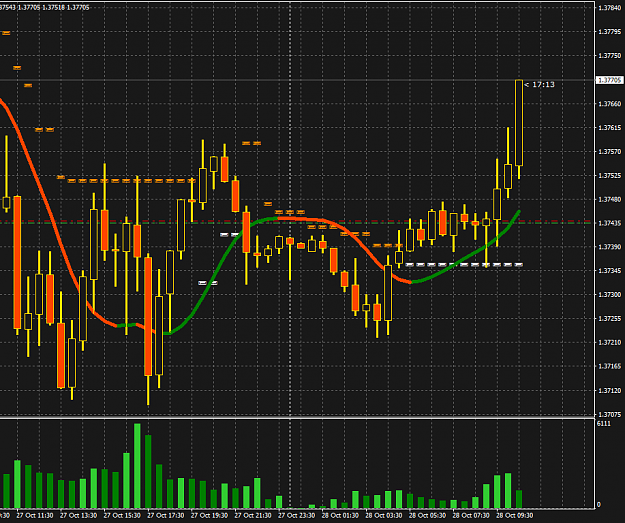The width and height of the screenshot is (625, 523).
Task: Click the OHLC values at chart top-left
Action: (x=45, y=8)
